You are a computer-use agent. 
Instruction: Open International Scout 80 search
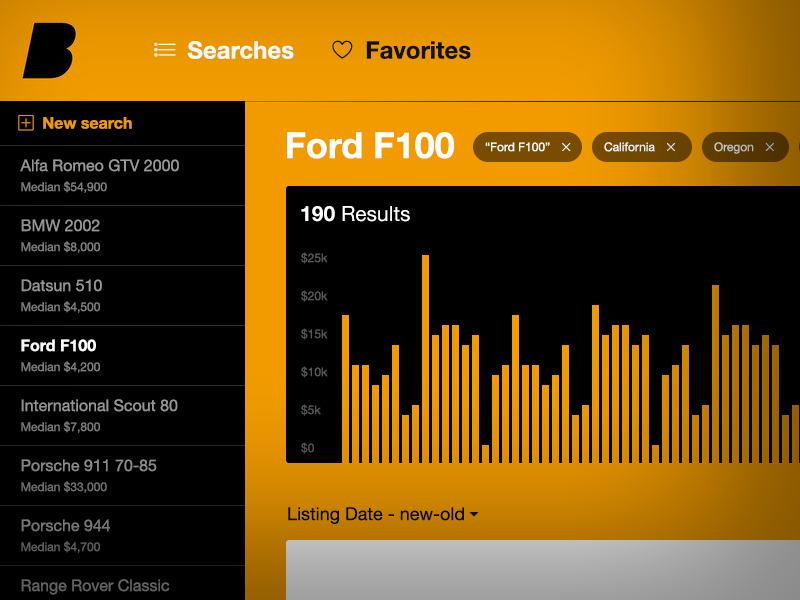122,416
